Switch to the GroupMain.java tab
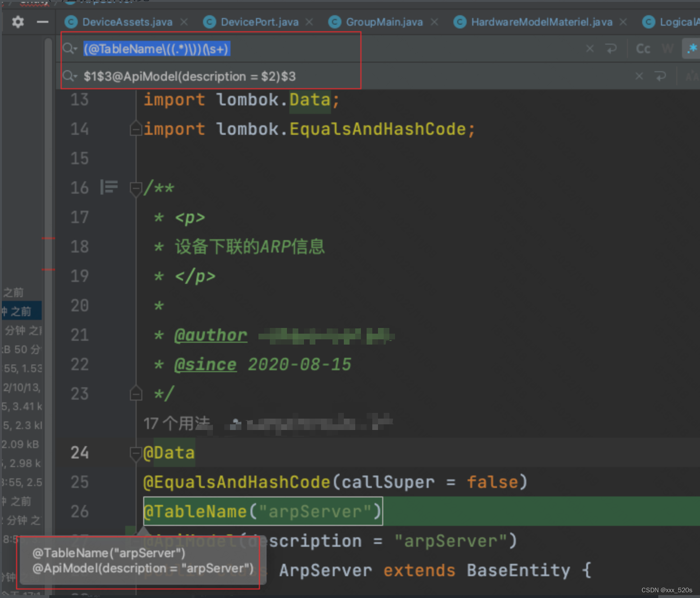This screenshot has width=700, height=598. pos(384,22)
